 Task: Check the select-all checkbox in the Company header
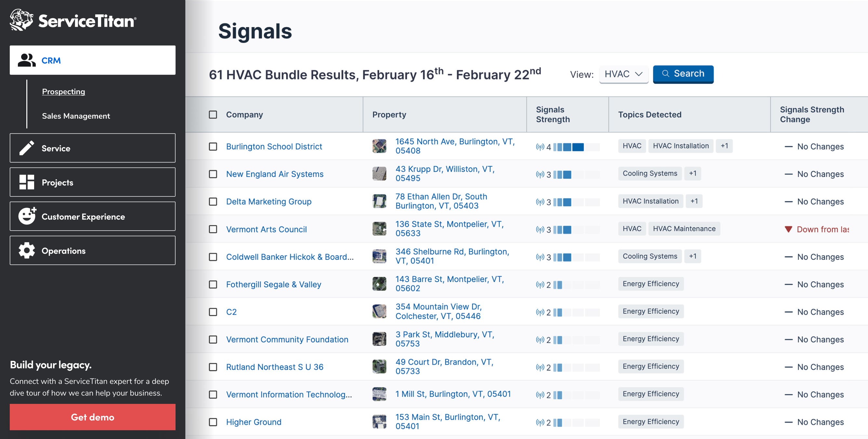(213, 115)
